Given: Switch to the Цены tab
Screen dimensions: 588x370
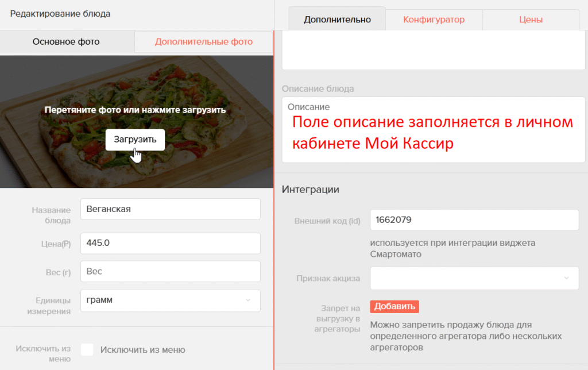Looking at the screenshot, I should tap(531, 20).
